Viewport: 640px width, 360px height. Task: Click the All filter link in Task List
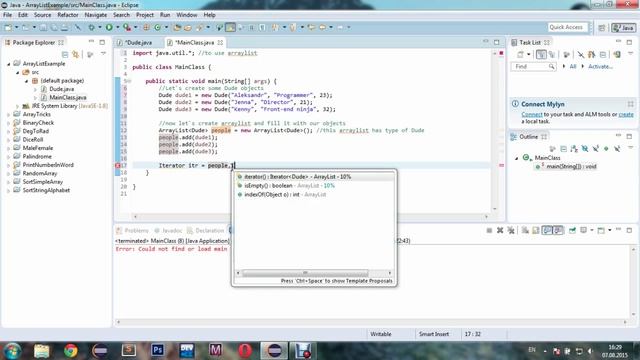point(573,66)
